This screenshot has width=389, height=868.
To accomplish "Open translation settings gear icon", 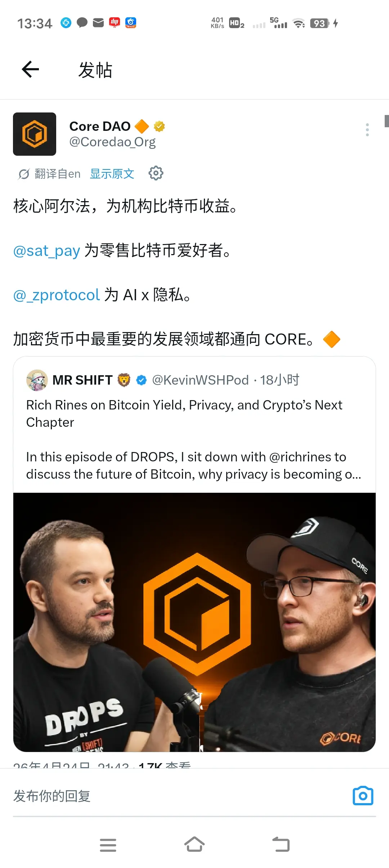I will [156, 173].
